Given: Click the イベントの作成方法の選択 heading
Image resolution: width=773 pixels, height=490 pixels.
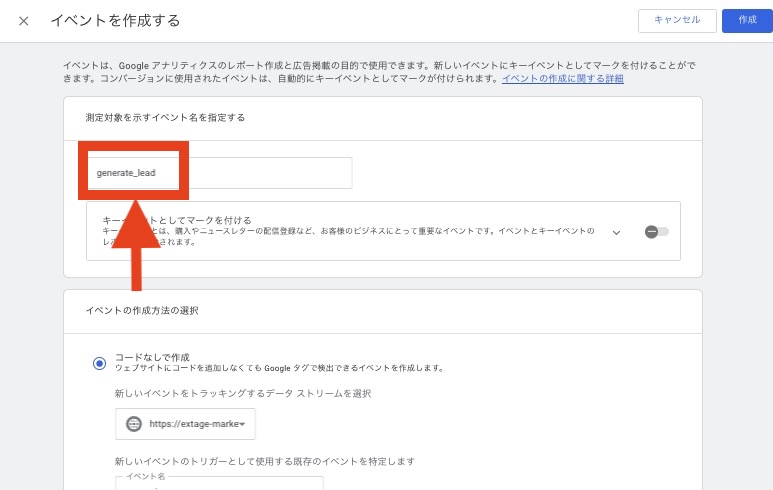Looking at the screenshot, I should 142,311.
